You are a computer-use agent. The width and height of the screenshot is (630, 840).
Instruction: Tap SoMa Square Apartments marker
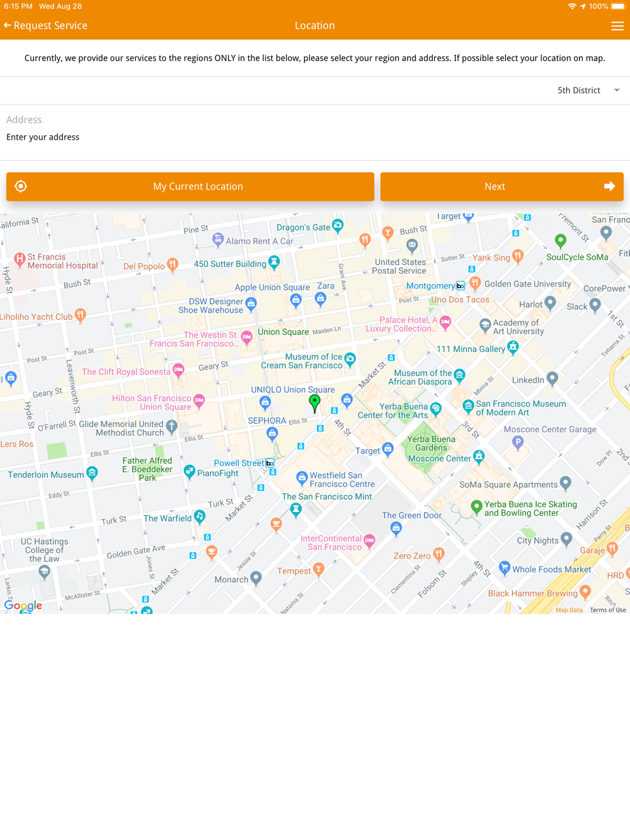566,482
